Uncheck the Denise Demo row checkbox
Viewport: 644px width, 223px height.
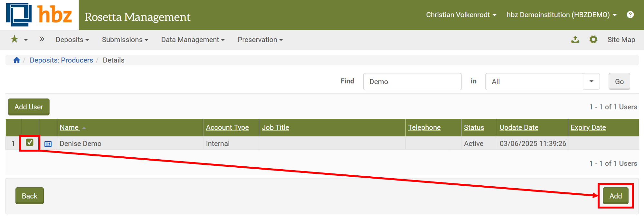click(x=30, y=143)
